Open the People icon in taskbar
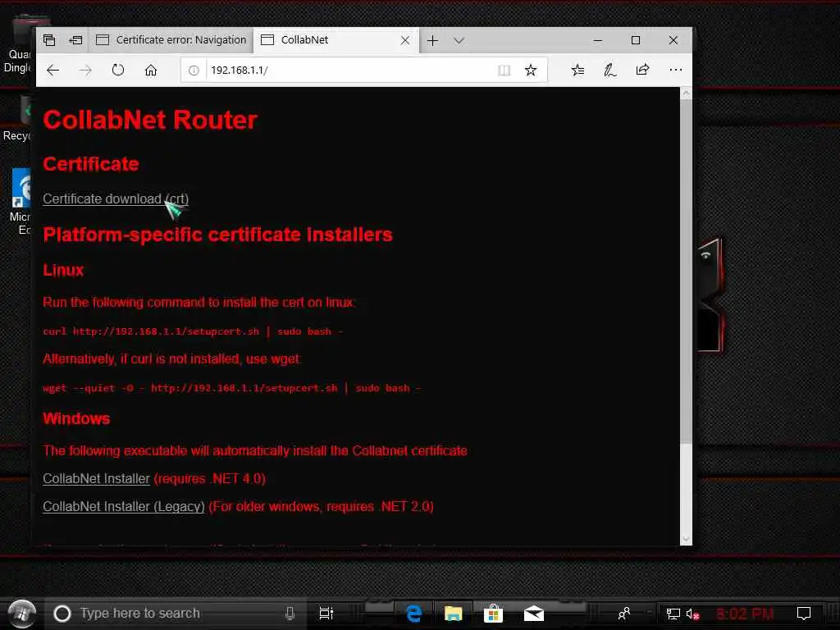 point(623,614)
